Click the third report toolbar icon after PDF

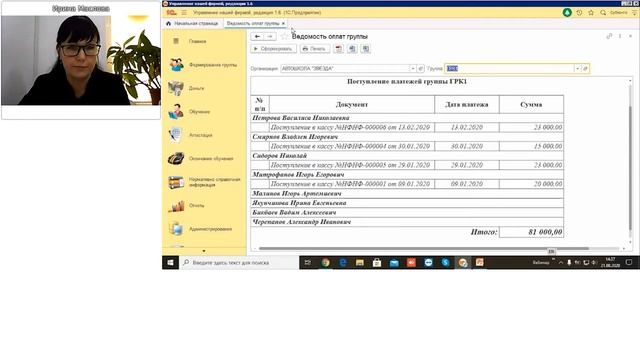[x=366, y=49]
